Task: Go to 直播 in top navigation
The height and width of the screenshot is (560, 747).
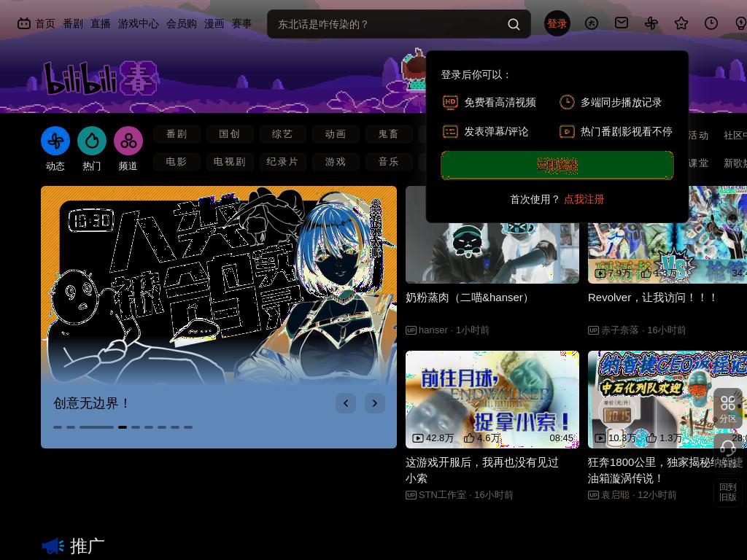Action: click(101, 23)
